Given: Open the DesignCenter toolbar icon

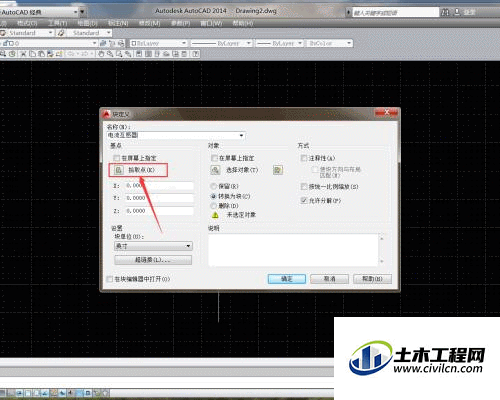Looking at the screenshot, I should point(148,53).
